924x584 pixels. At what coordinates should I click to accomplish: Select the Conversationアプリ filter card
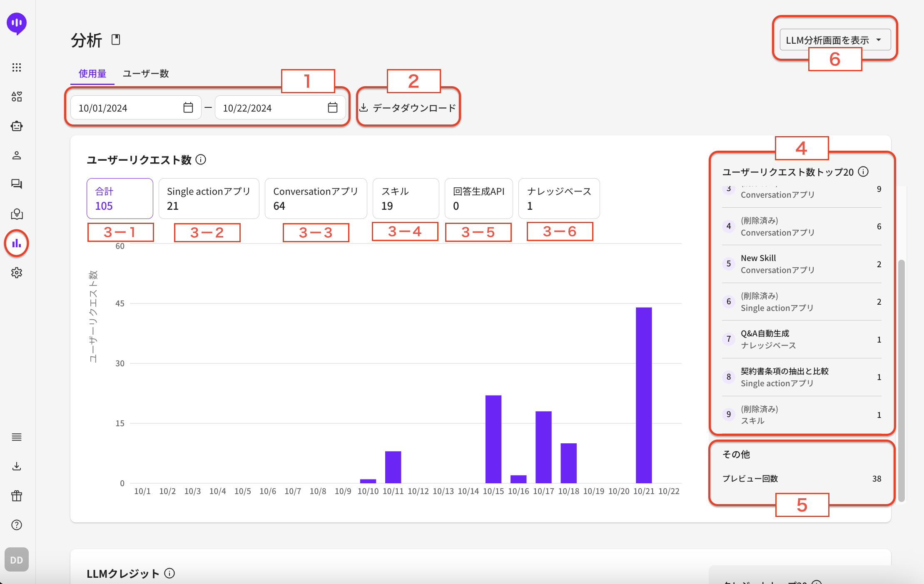click(316, 199)
